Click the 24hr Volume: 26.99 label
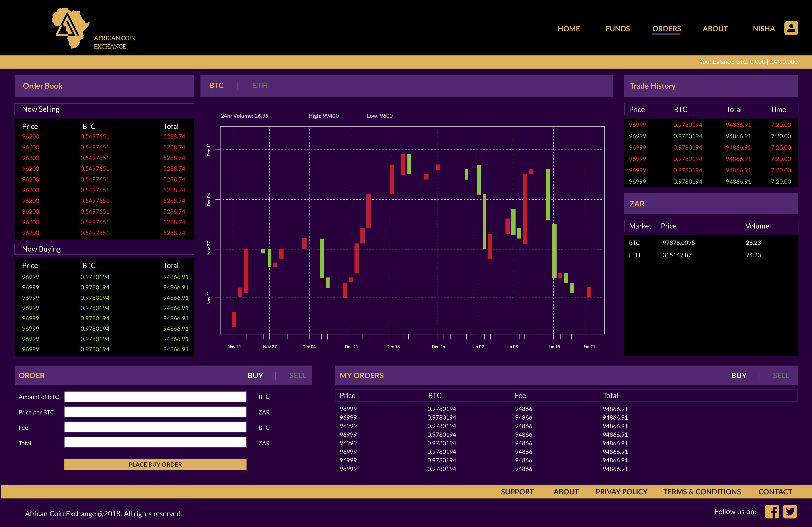This screenshot has height=527, width=812. pyautogui.click(x=244, y=116)
